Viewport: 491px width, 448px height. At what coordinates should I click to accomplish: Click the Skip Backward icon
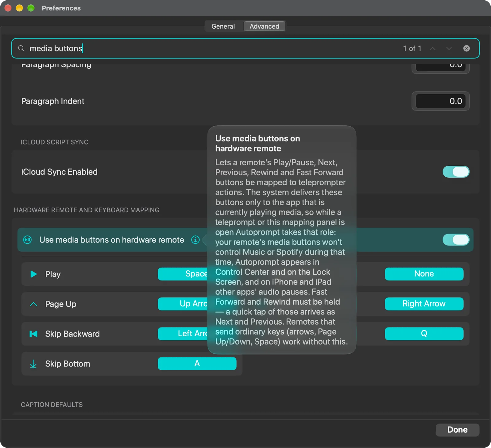click(x=33, y=334)
